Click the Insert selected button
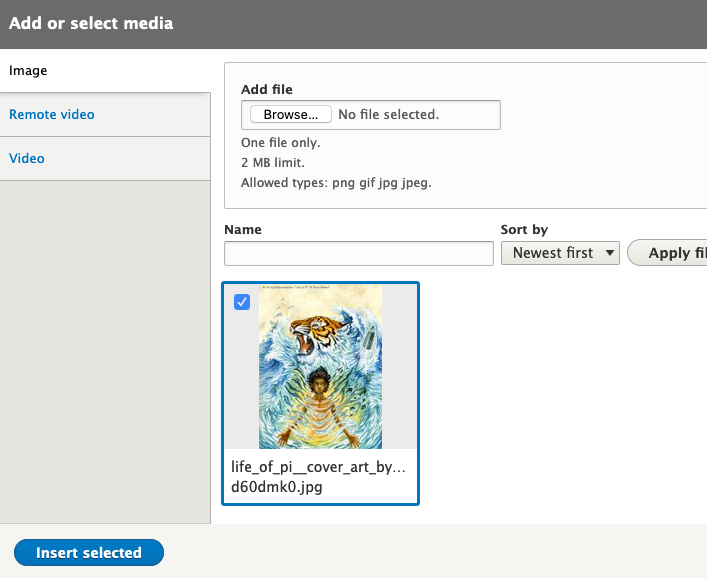Viewport: 707px width, 578px height. [89, 552]
